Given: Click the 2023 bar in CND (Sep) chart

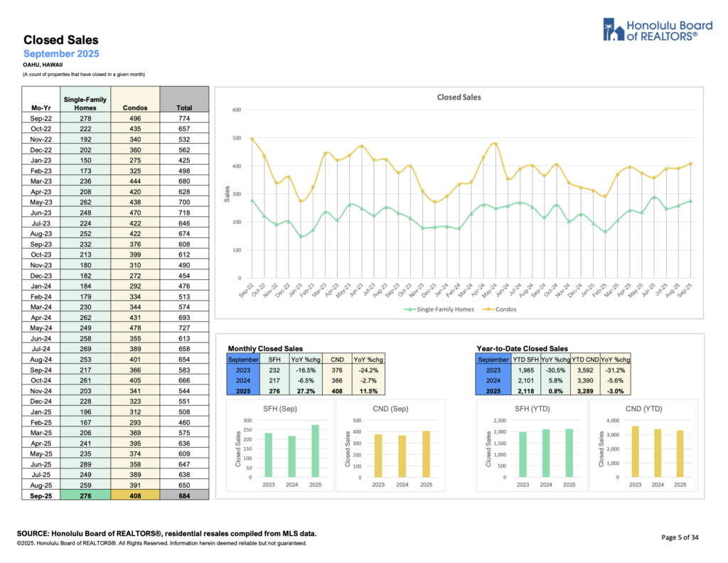Looking at the screenshot, I should (x=378, y=456).
